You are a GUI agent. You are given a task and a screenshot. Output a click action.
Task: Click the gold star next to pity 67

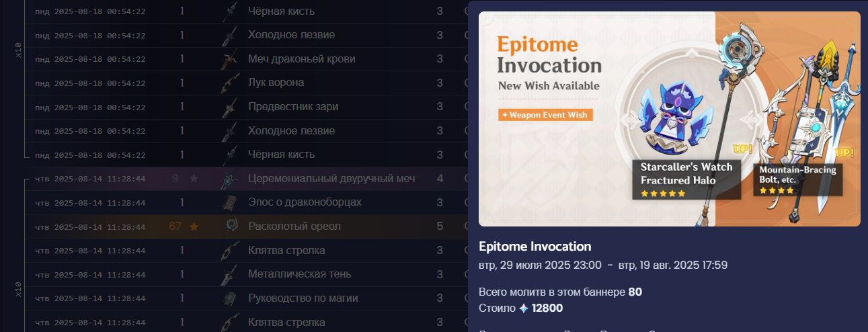pyautogui.click(x=194, y=226)
